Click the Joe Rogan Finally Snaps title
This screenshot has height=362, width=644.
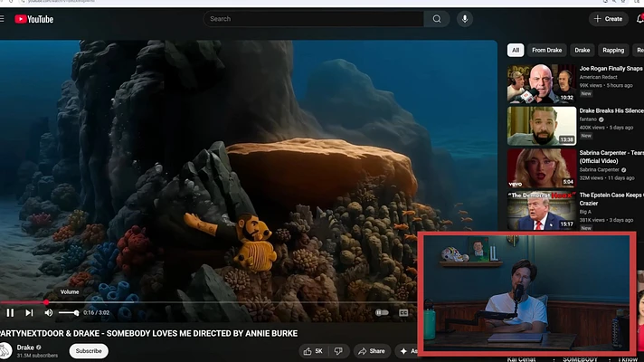click(611, 69)
